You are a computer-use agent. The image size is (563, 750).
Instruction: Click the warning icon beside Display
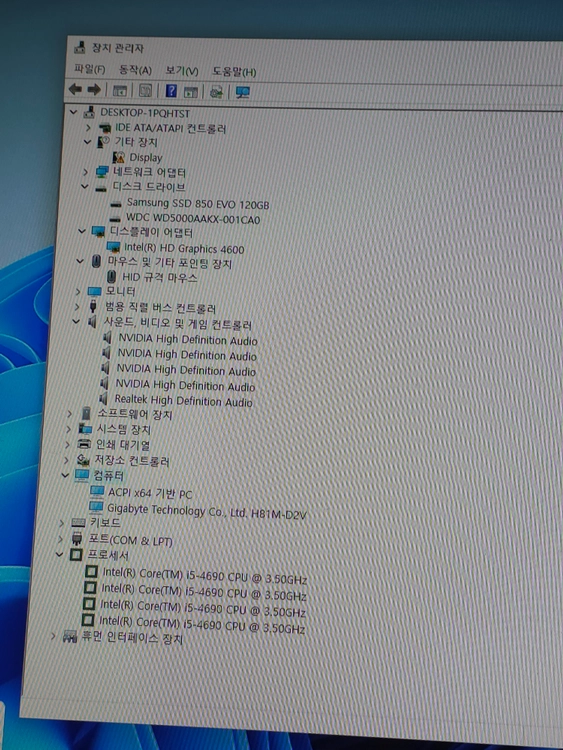[119, 157]
